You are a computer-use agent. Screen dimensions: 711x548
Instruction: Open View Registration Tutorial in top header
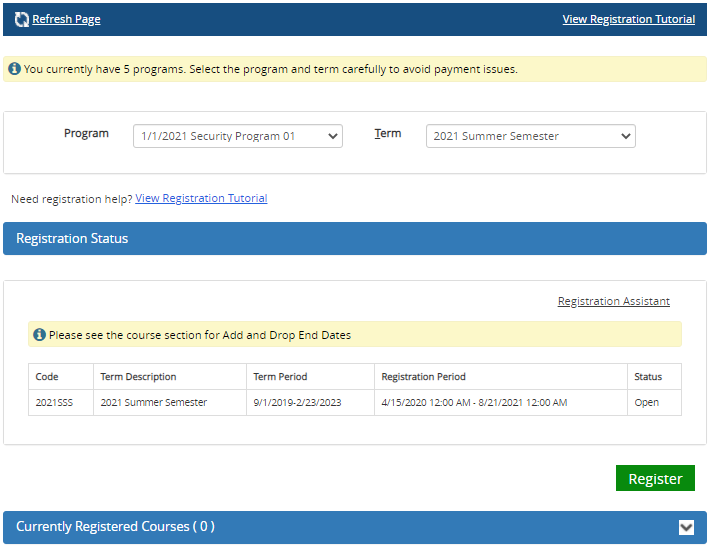pos(628,19)
